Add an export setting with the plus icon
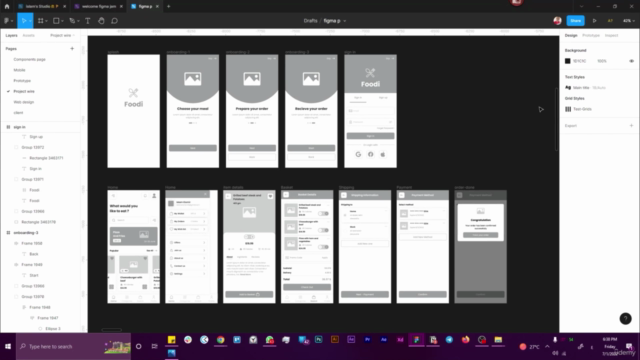The height and width of the screenshot is (360, 640). [x=631, y=126]
